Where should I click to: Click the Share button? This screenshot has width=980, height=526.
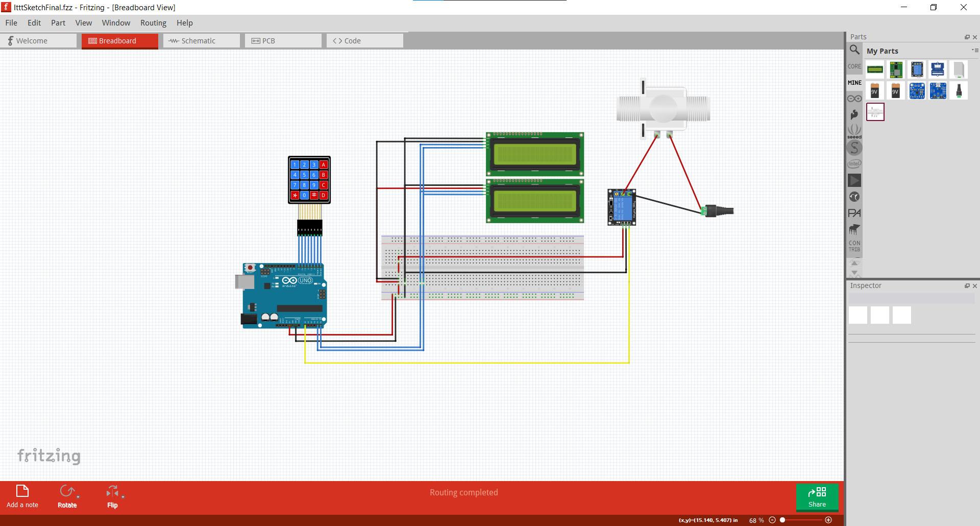tap(817, 497)
